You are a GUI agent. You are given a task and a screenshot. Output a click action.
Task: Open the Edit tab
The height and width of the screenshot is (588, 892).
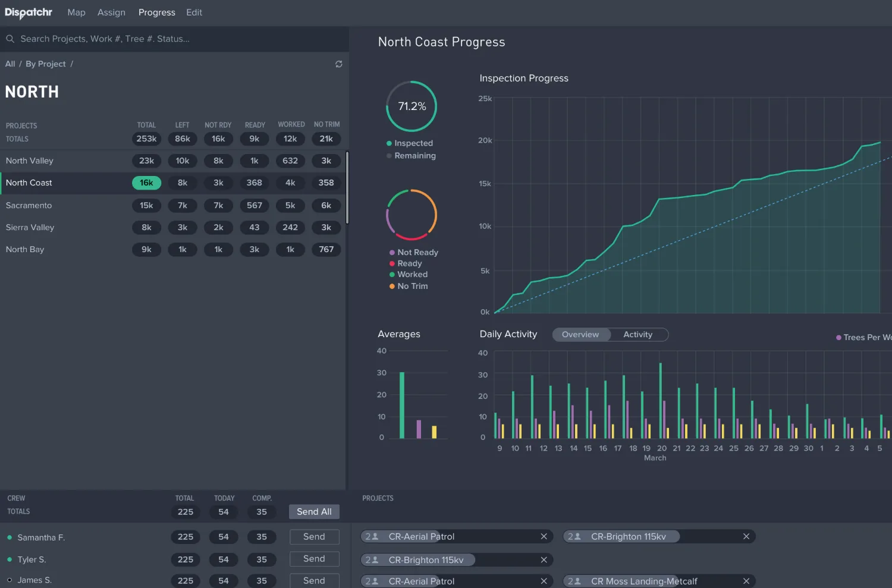click(194, 12)
